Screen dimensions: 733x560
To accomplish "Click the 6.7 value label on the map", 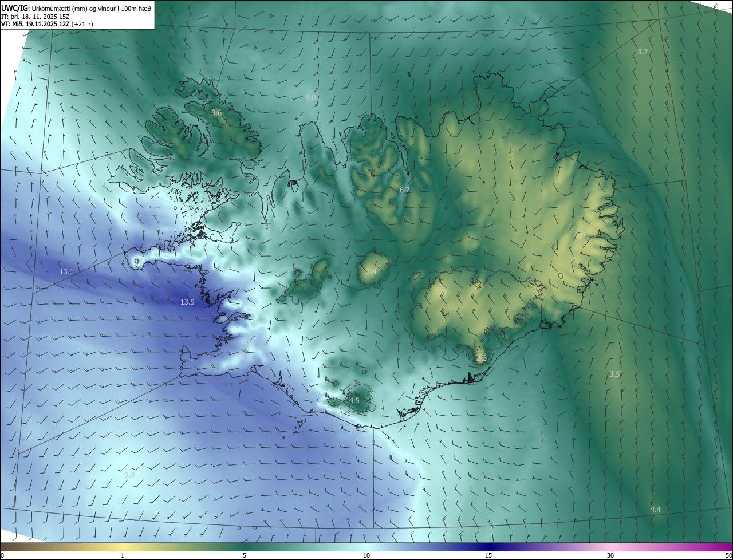I will pos(405,190).
